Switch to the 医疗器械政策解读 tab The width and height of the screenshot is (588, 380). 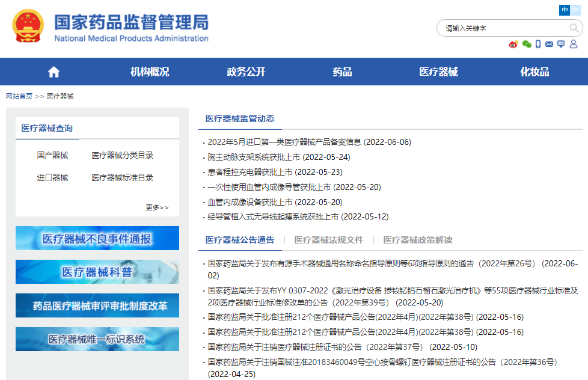point(417,239)
